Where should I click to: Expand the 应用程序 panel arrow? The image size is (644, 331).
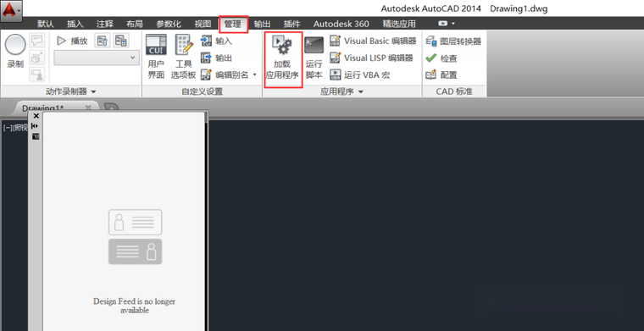click(361, 92)
